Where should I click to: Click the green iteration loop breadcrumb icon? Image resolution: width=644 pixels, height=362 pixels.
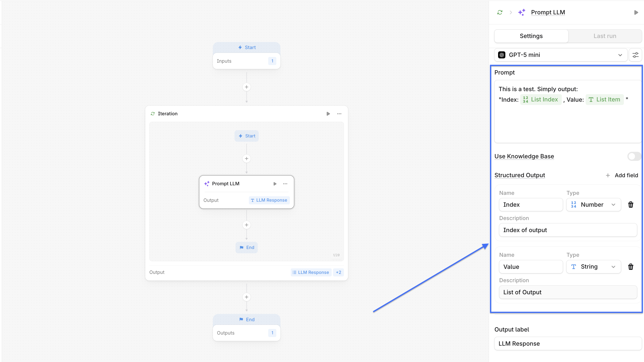pos(500,12)
